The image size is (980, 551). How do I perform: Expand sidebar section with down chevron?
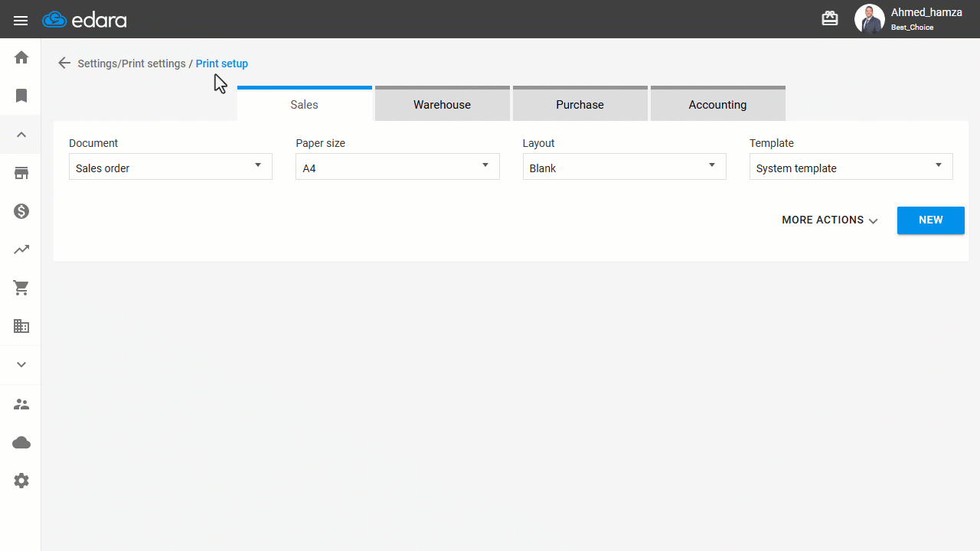(21, 365)
